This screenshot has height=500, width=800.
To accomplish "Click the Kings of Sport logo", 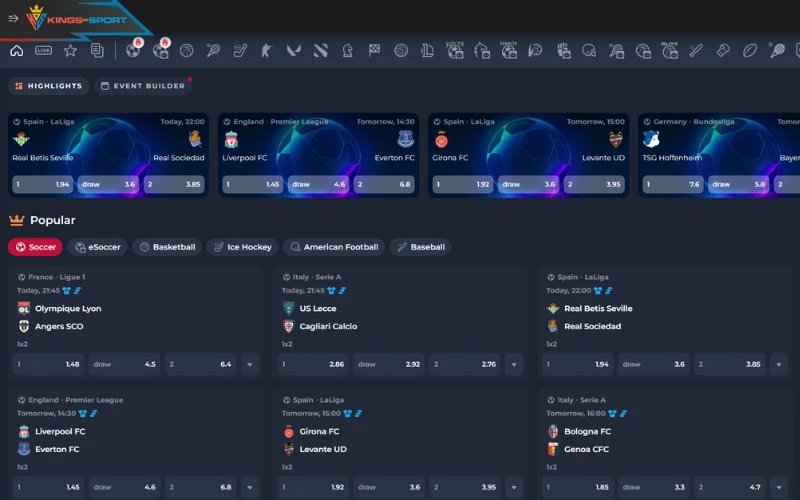I will (x=76, y=19).
